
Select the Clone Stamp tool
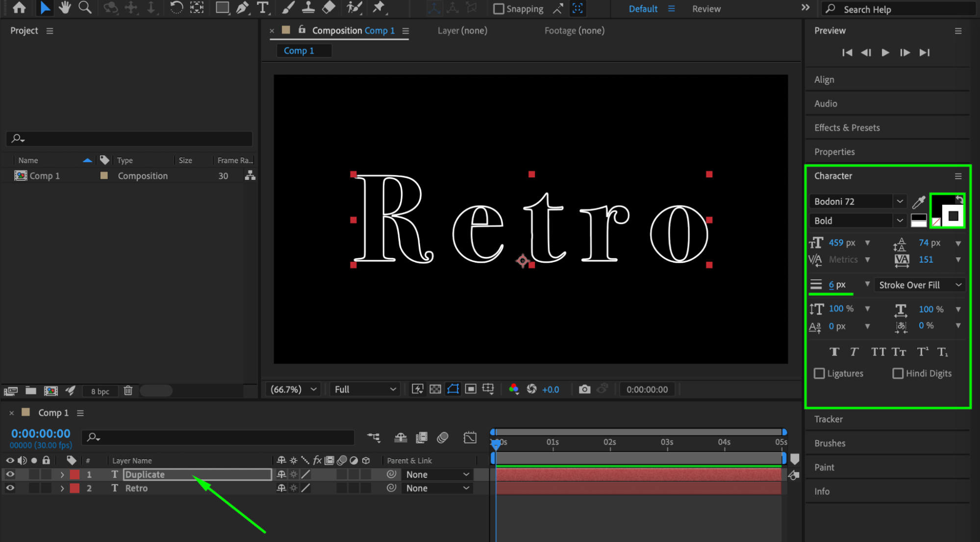tap(308, 8)
